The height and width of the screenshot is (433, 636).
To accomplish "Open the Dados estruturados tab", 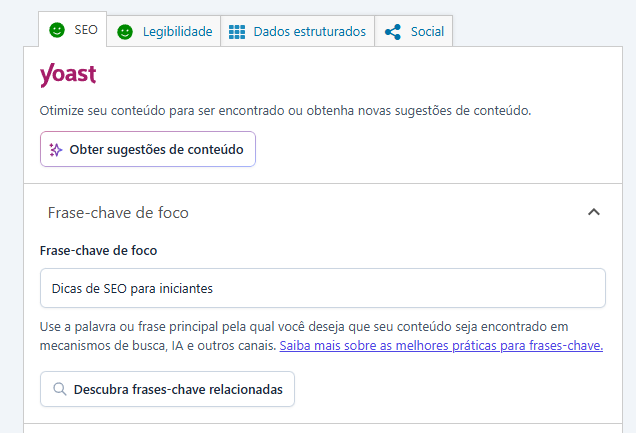I will (x=297, y=32).
